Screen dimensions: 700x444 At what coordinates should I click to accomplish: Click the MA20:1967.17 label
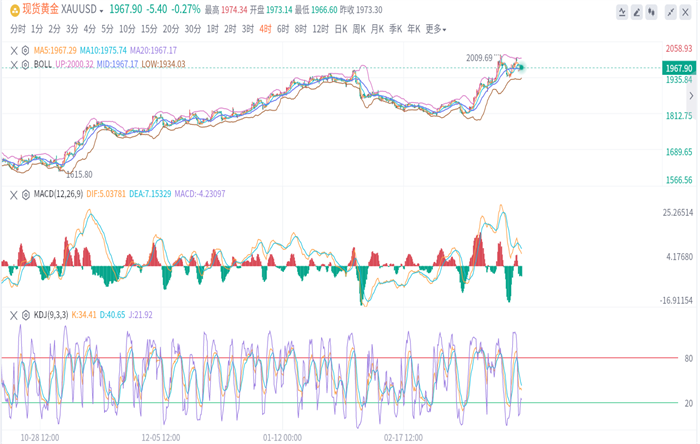click(x=153, y=50)
